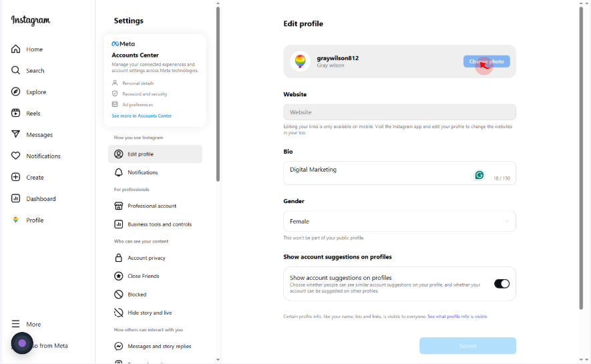Follow the See more in Accounts Center link
591x364 pixels.
point(142,116)
